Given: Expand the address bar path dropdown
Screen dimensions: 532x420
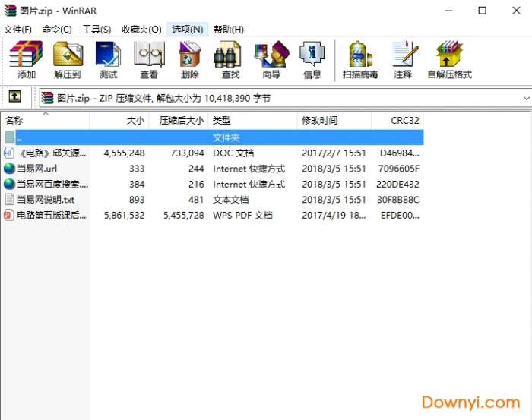Looking at the screenshot, I should (x=526, y=98).
